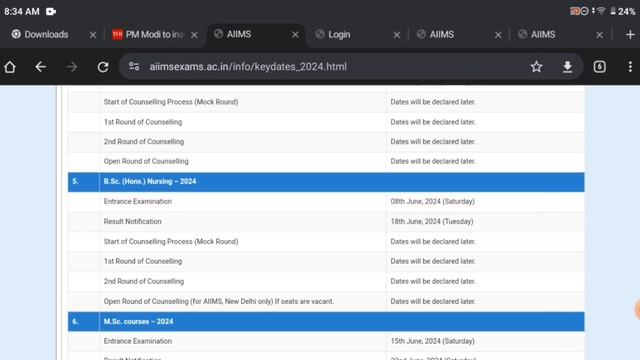Tap the Wi-Fi status icon

600,11
